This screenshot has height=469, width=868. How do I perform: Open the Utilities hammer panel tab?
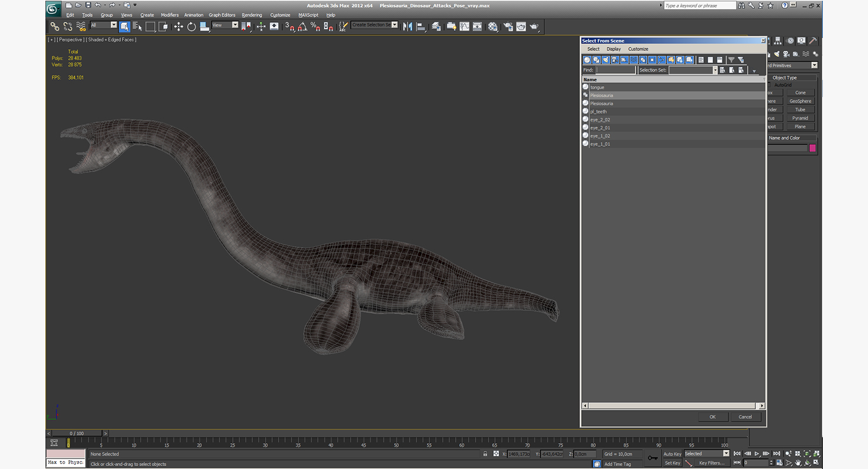coord(813,40)
